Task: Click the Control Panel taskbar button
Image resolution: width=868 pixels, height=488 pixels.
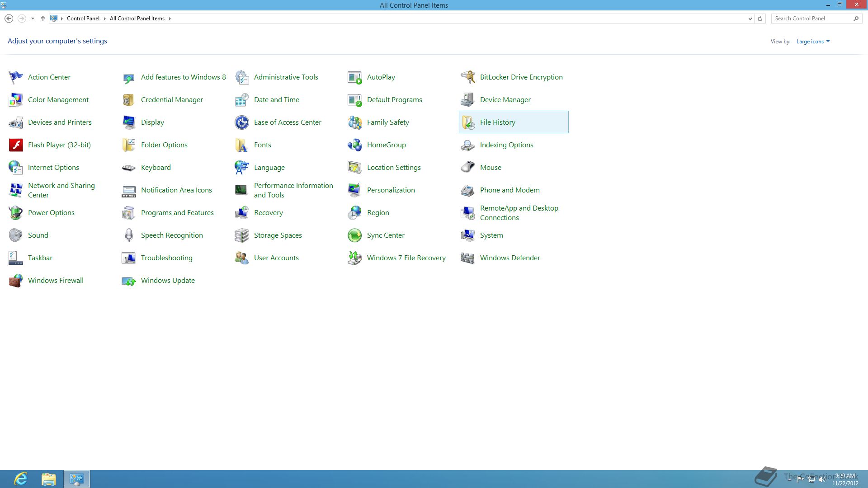Action: (77, 479)
